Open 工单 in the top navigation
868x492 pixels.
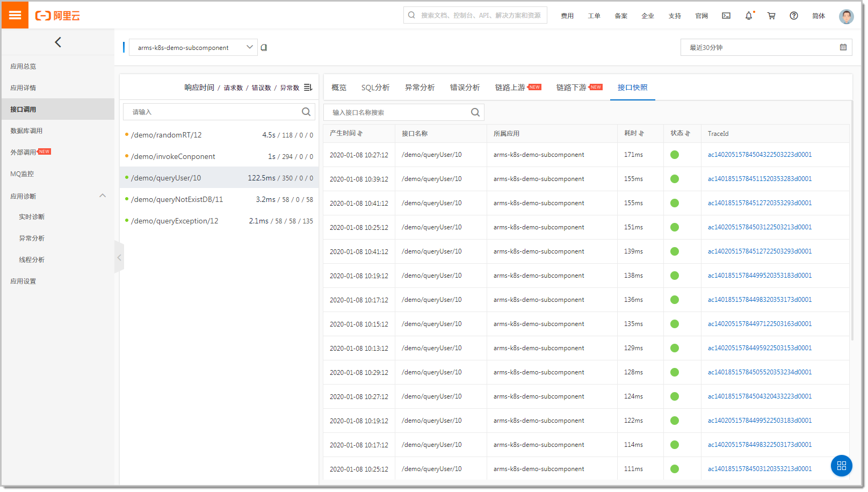(594, 16)
